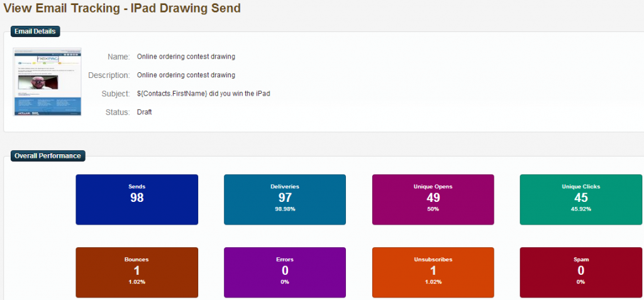The image size is (644, 300).
Task: Select the Unique Clicks tile
Action: (580, 199)
